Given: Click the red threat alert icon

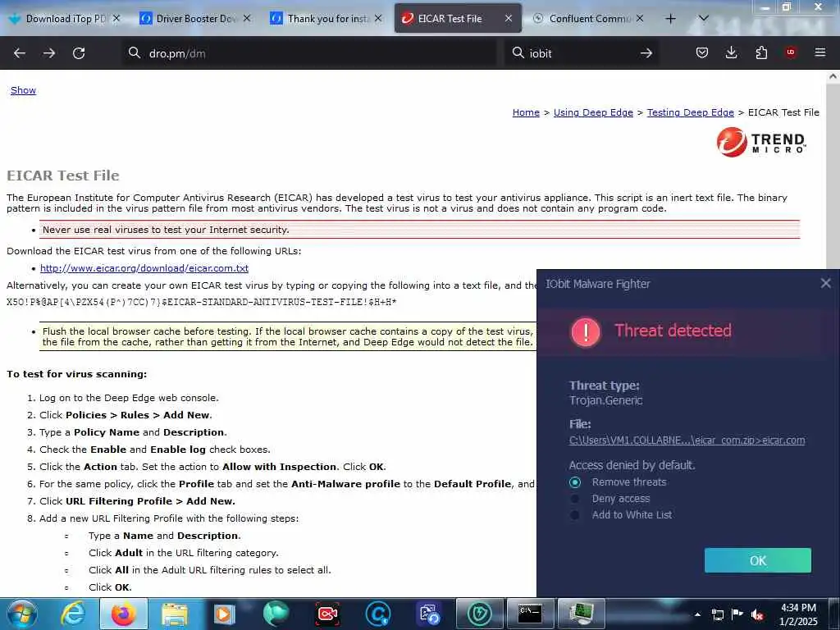Looking at the screenshot, I should click(586, 331).
